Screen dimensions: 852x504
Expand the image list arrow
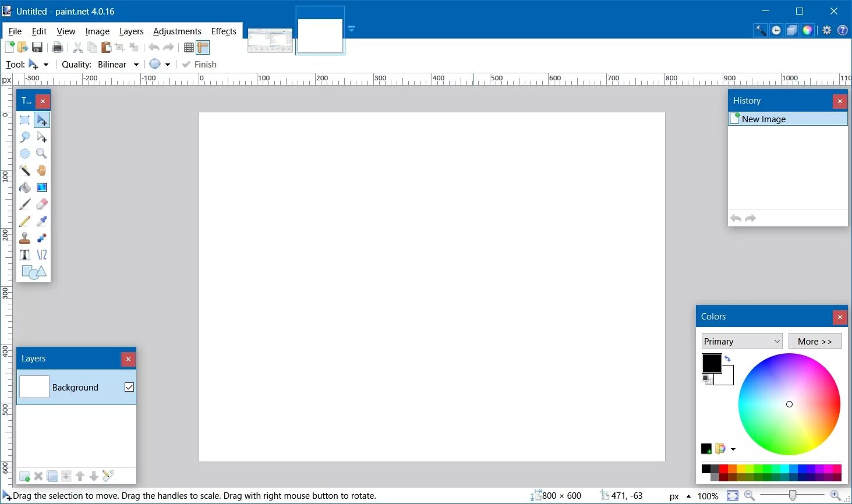click(351, 29)
